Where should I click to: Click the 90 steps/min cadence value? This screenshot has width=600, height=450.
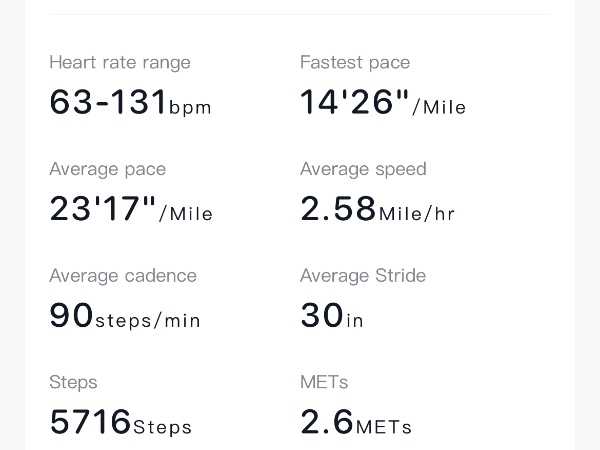click(x=72, y=316)
